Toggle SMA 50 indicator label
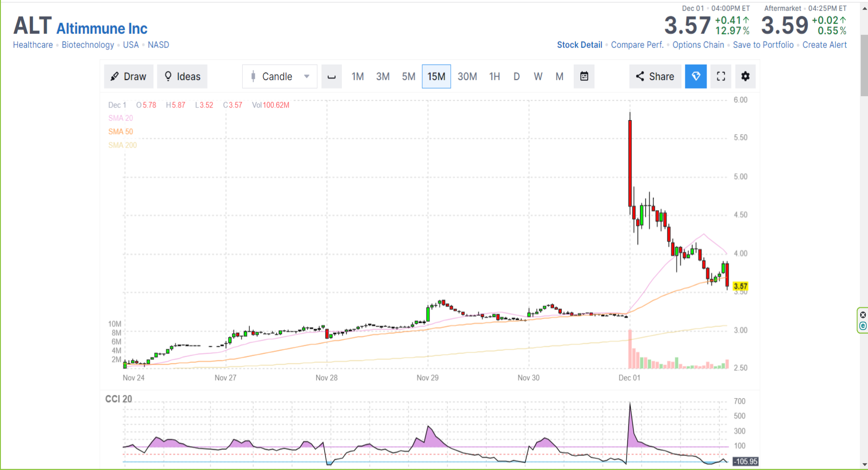This screenshot has height=470, width=868. tap(121, 132)
